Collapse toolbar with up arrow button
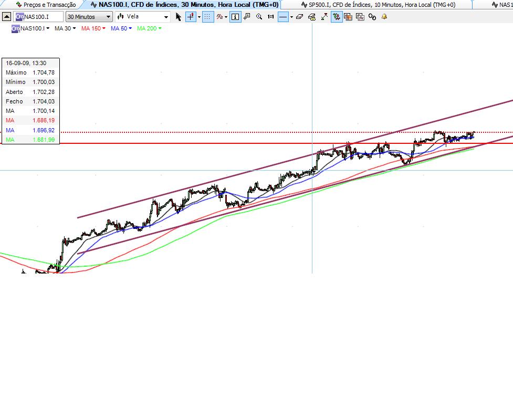Image resolution: width=513 pixels, height=420 pixels. pos(6,17)
